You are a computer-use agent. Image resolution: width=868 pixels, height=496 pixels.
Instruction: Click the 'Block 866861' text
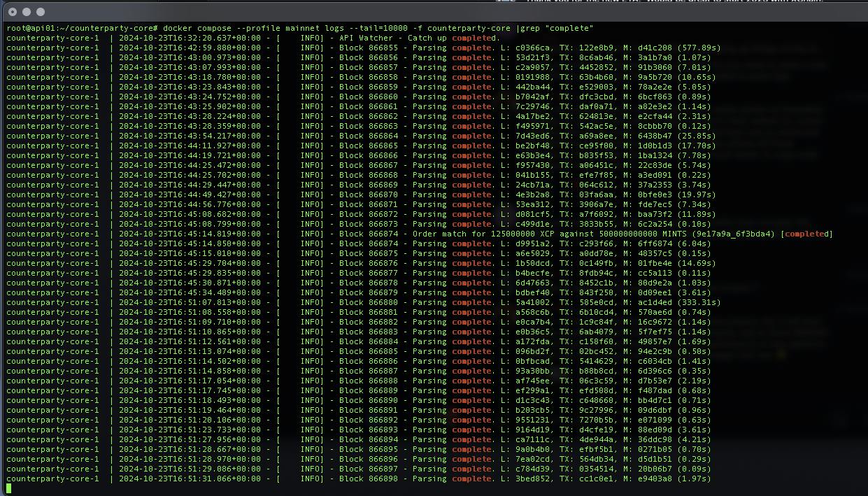[369, 106]
